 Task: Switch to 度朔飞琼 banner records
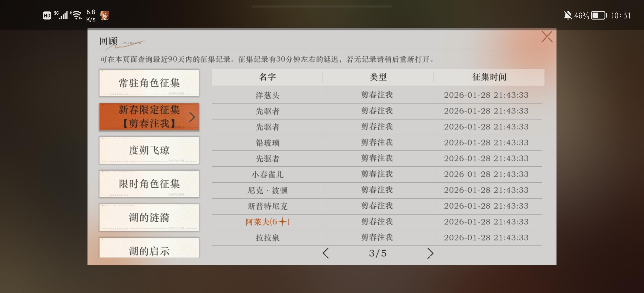click(x=149, y=150)
